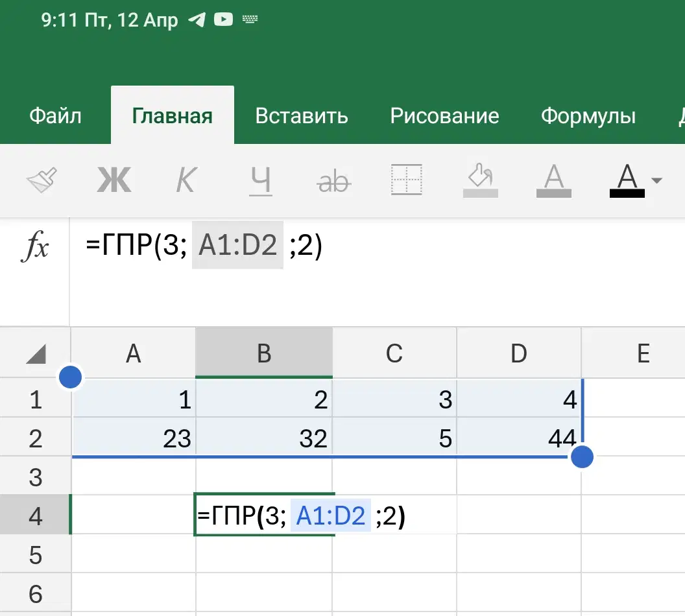Click into the formula bar input

tap(377, 272)
